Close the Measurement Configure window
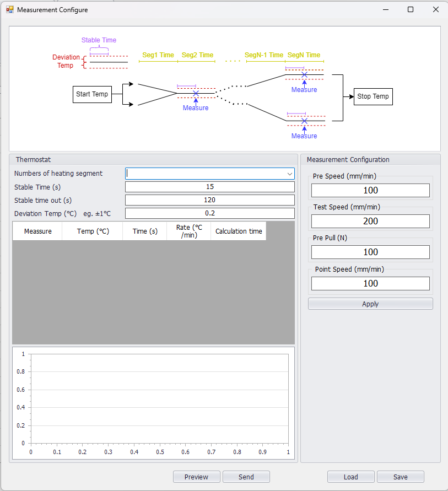Viewport: 448px width, 491px height. 435,10
